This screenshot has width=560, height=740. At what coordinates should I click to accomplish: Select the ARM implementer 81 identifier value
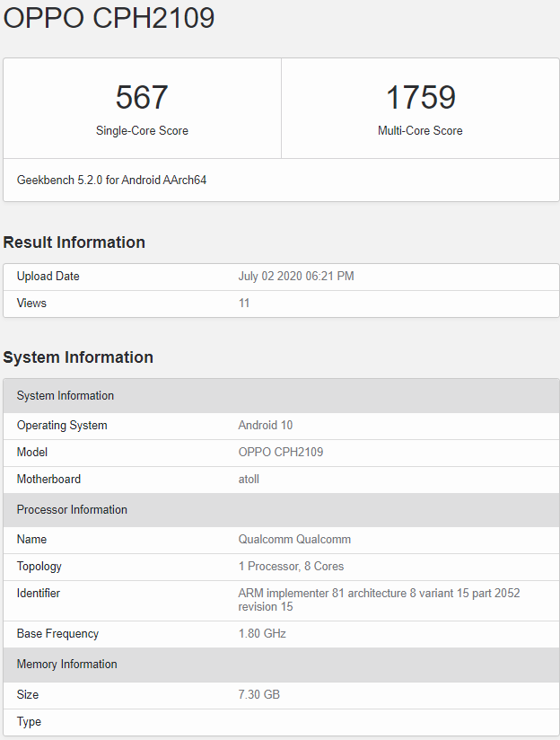(379, 600)
